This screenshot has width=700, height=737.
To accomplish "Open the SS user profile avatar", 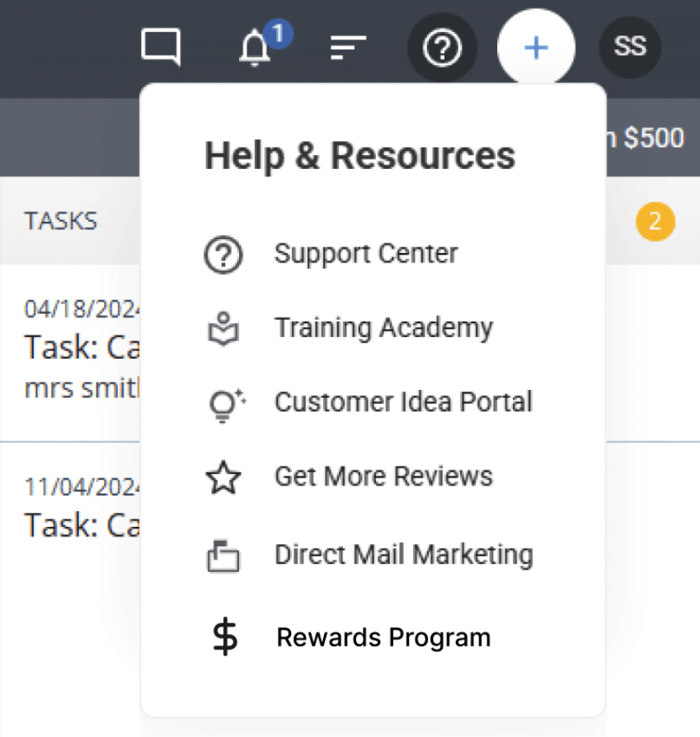I will click(x=630, y=47).
